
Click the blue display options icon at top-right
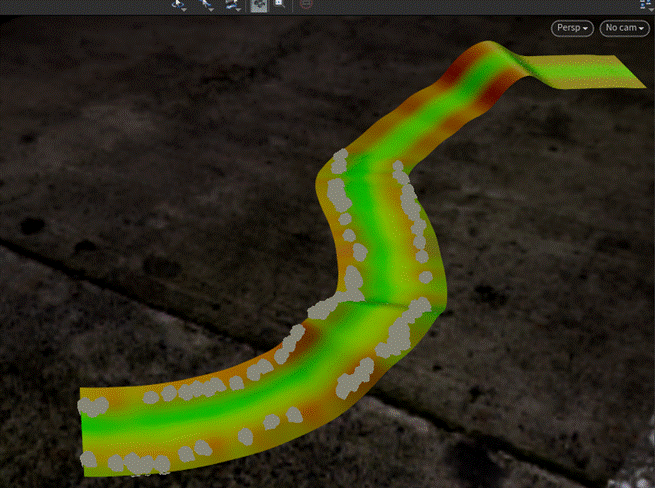(645, 4)
